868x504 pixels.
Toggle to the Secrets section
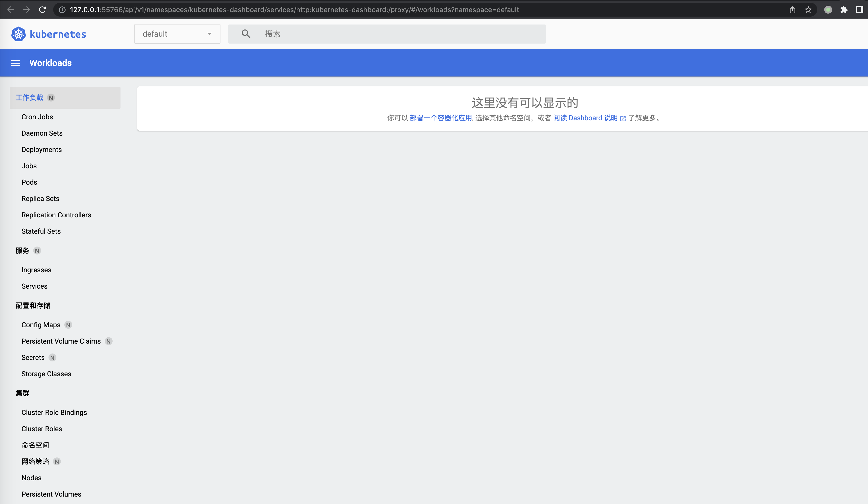coord(33,358)
